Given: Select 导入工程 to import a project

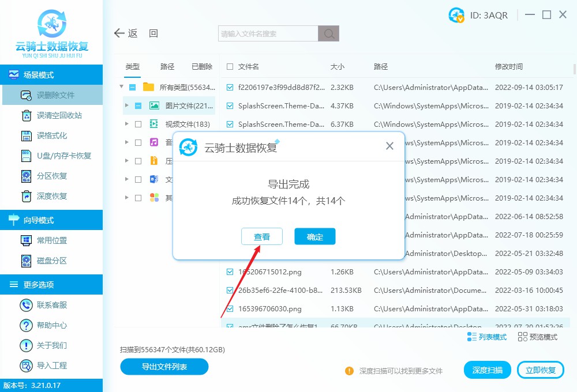Looking at the screenshot, I should (x=52, y=365).
